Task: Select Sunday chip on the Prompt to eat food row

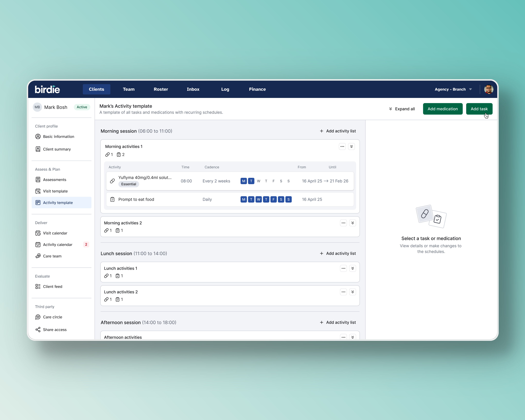Action: point(288,199)
